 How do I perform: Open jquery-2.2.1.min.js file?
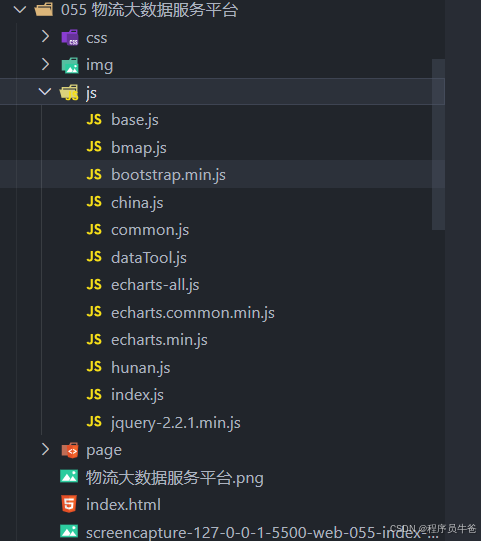pos(176,423)
